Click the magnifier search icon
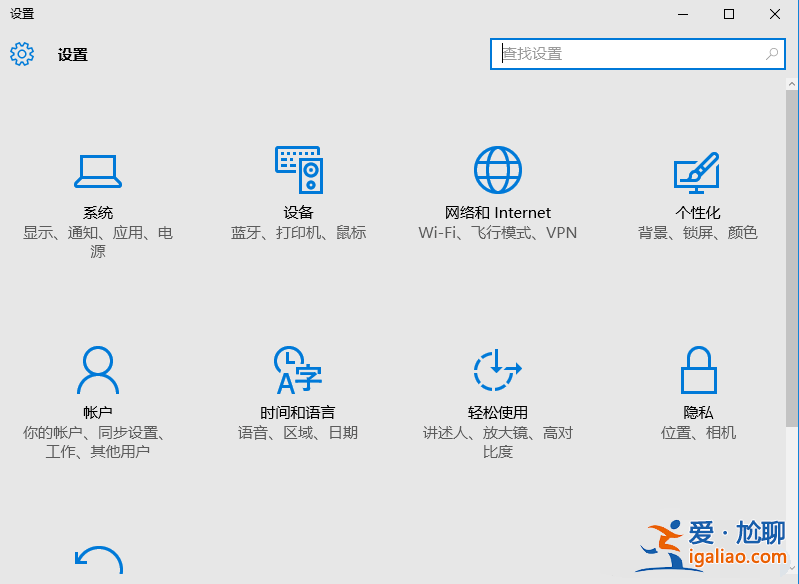This screenshot has height=584, width=799. pyautogui.click(x=772, y=54)
